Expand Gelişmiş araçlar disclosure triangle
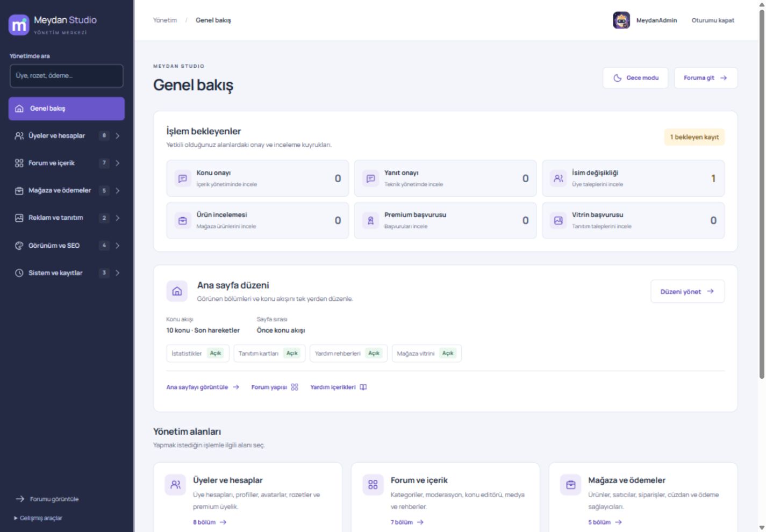The image size is (766, 532). [x=16, y=518]
